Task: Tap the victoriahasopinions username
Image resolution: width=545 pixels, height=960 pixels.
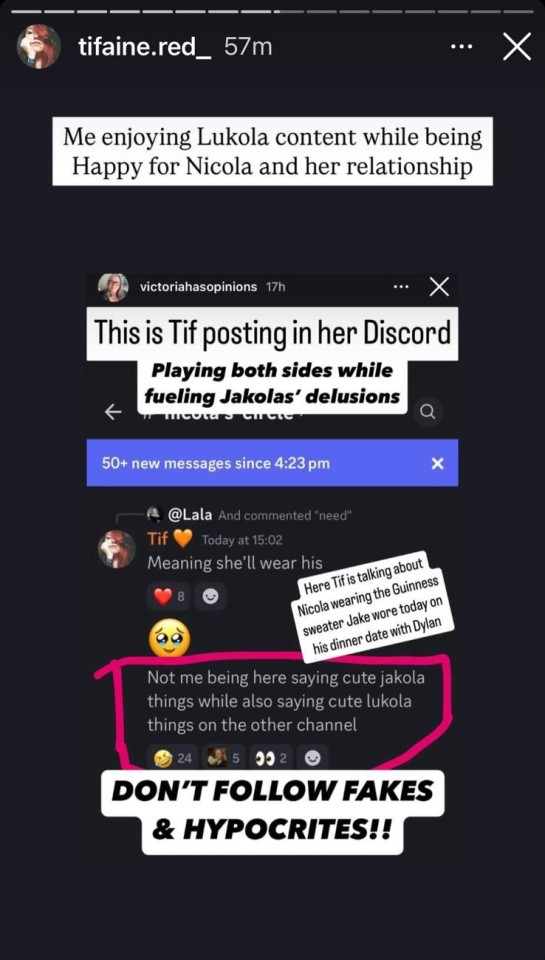Action: pyautogui.click(x=198, y=287)
